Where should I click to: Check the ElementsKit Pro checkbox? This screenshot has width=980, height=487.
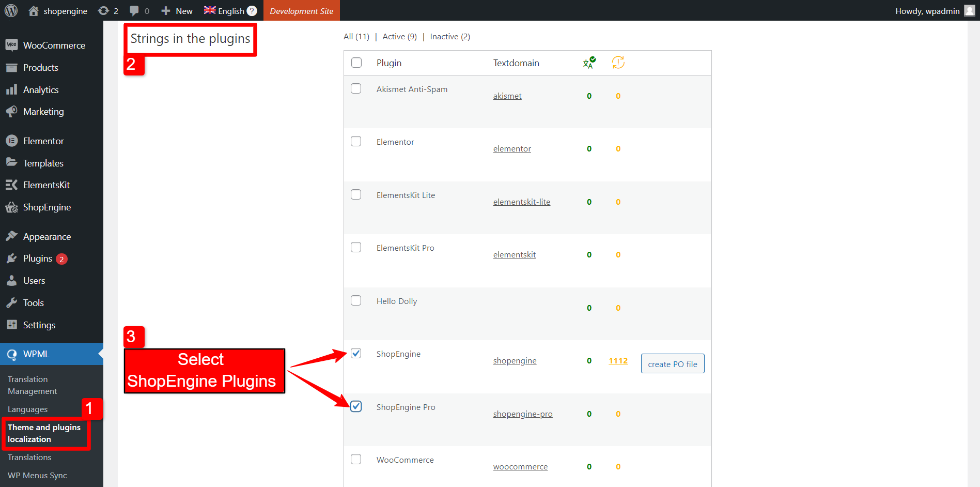click(x=356, y=247)
